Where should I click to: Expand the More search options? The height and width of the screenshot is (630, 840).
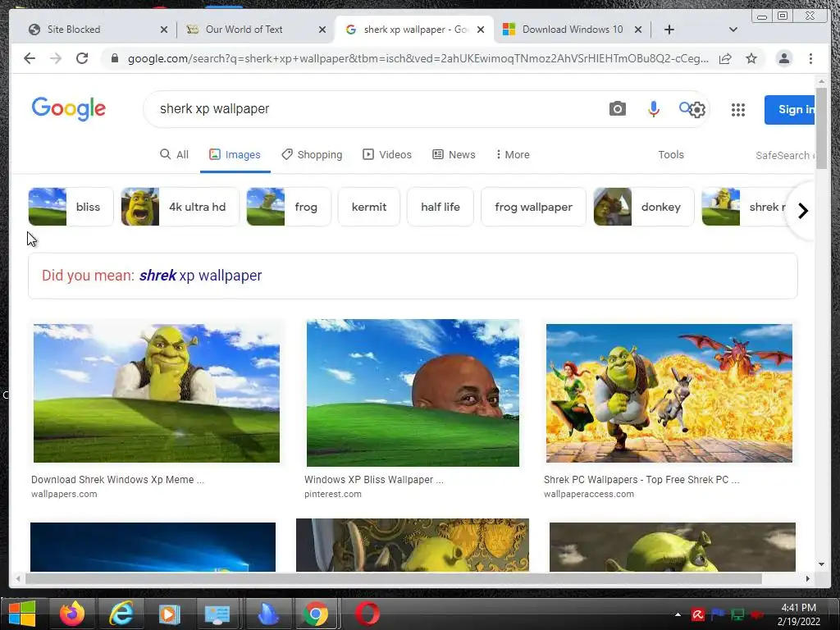point(513,155)
